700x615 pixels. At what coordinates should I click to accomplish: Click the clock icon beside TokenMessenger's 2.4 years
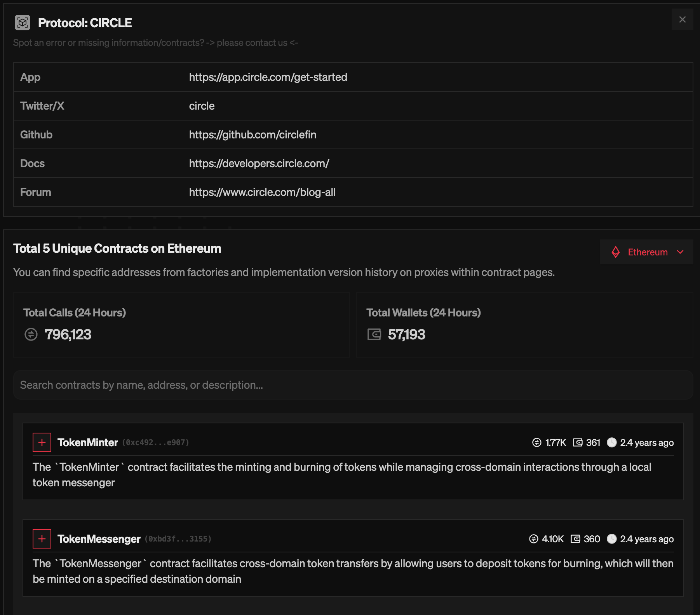613,539
